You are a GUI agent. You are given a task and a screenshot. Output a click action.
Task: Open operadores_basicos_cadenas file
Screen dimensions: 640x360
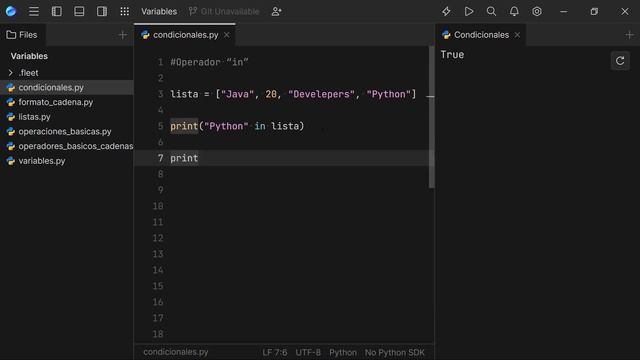click(67, 146)
